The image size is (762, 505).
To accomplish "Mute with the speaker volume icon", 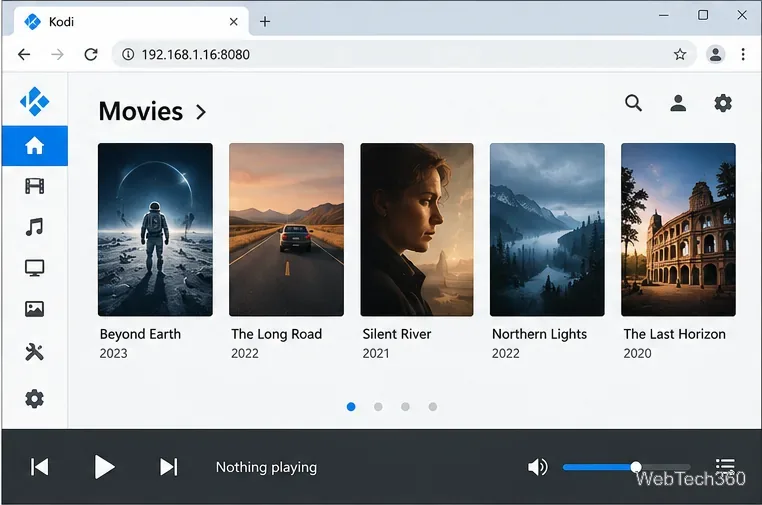I will coord(537,467).
